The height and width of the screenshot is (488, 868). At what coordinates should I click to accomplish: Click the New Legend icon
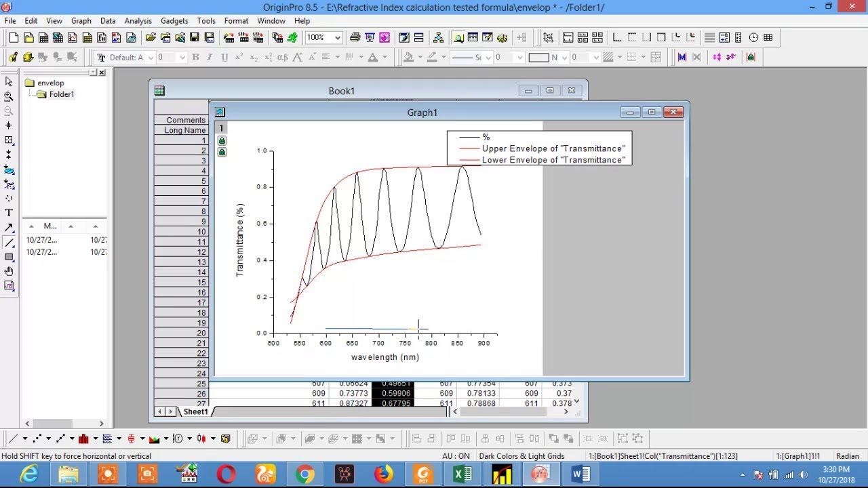tap(724, 37)
